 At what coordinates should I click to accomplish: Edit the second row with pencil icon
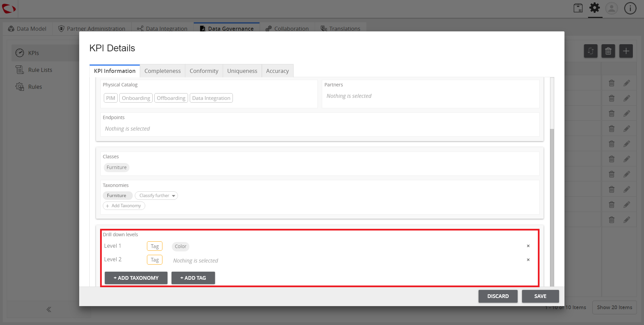[627, 98]
